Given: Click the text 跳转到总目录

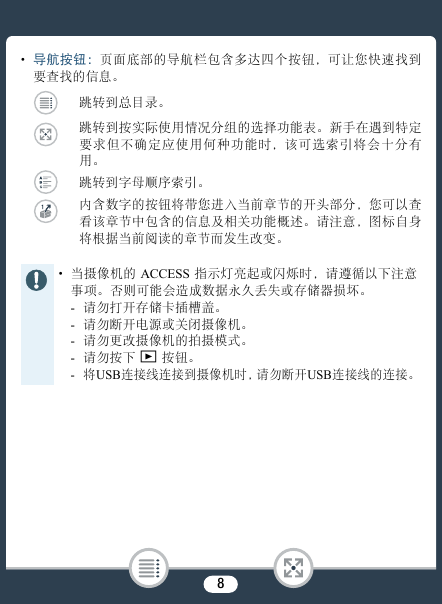Looking at the screenshot, I should click(122, 102).
